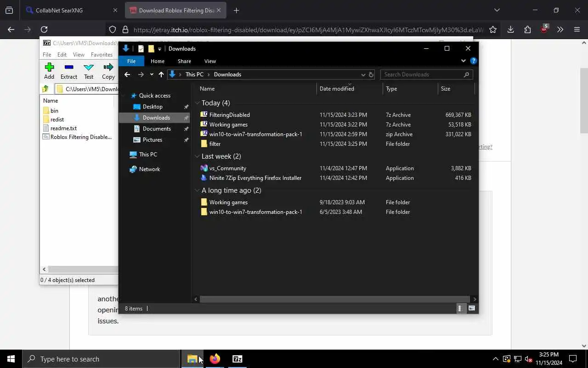The width and height of the screenshot is (588, 368).
Task: Open the notification center icon
Action: [x=573, y=359]
